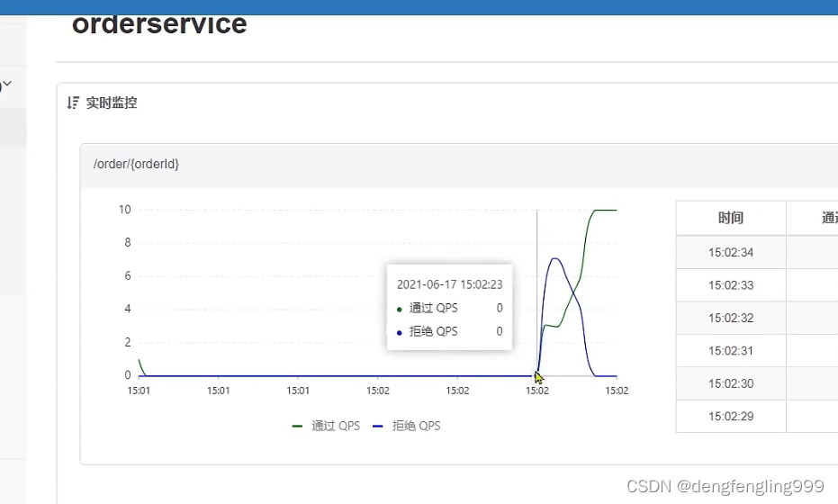Viewport: 838px width, 504px height.
Task: Click the 时间 column header
Action: click(731, 218)
